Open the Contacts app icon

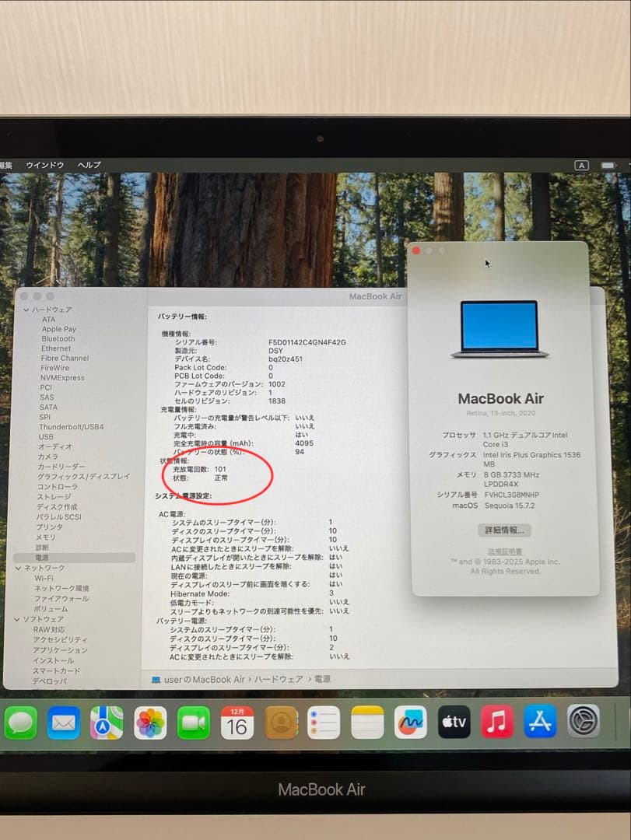[x=280, y=723]
